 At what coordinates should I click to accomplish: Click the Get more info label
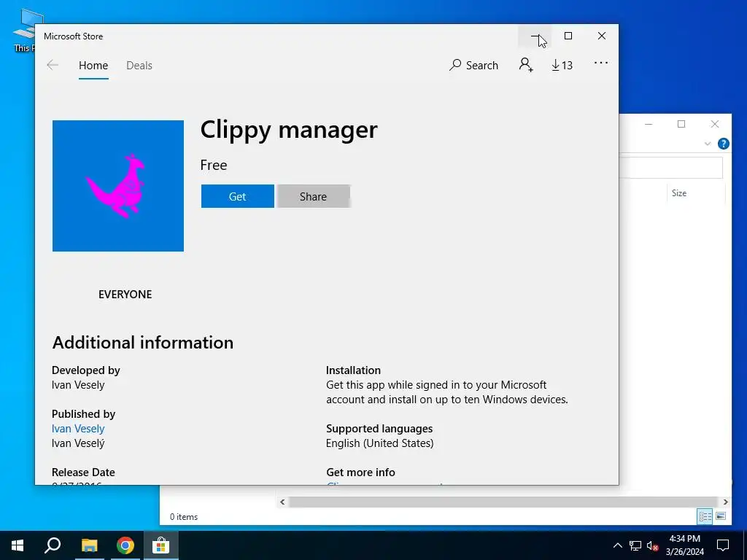[x=360, y=472]
